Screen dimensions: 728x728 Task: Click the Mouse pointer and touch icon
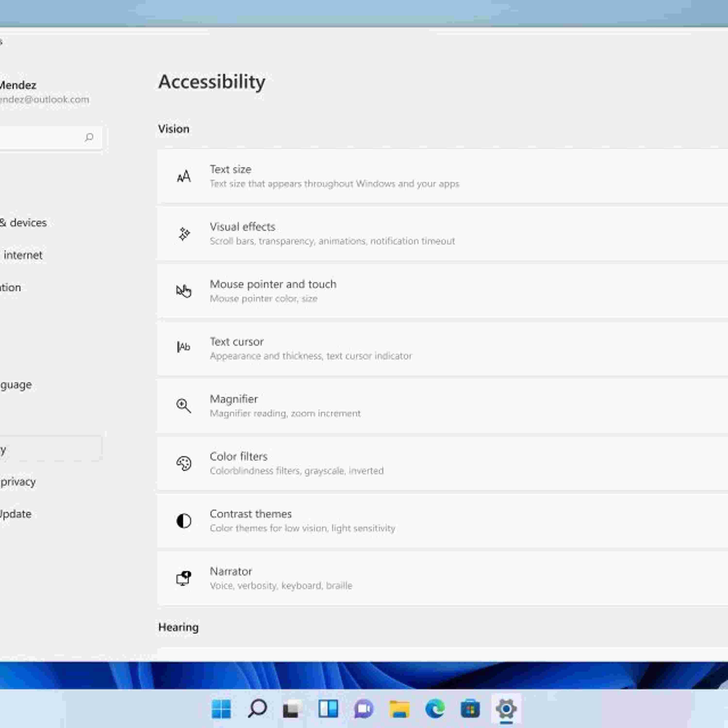click(x=183, y=291)
